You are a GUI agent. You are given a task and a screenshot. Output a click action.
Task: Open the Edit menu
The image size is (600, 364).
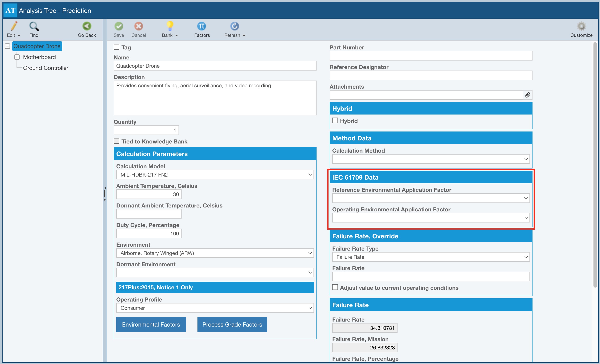[x=14, y=29]
